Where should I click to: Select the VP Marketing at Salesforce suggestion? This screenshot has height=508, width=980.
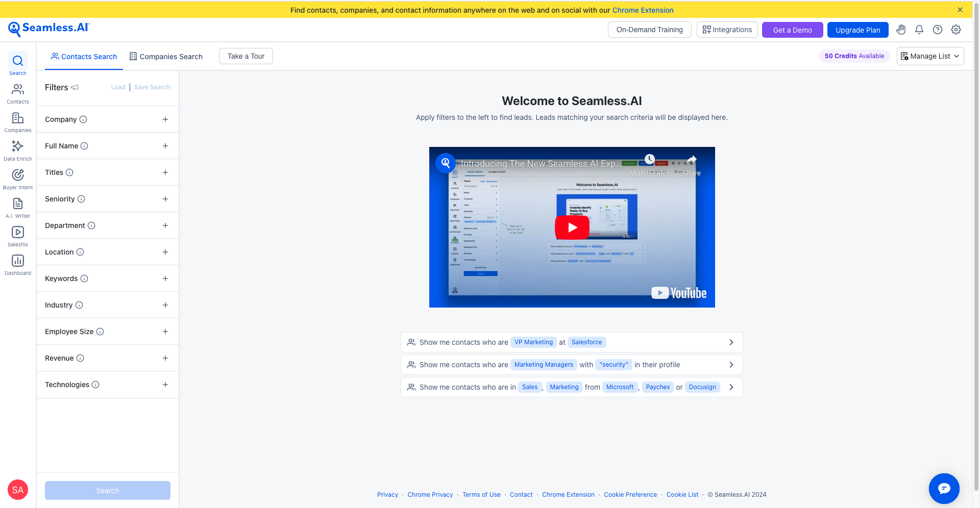[x=572, y=342]
